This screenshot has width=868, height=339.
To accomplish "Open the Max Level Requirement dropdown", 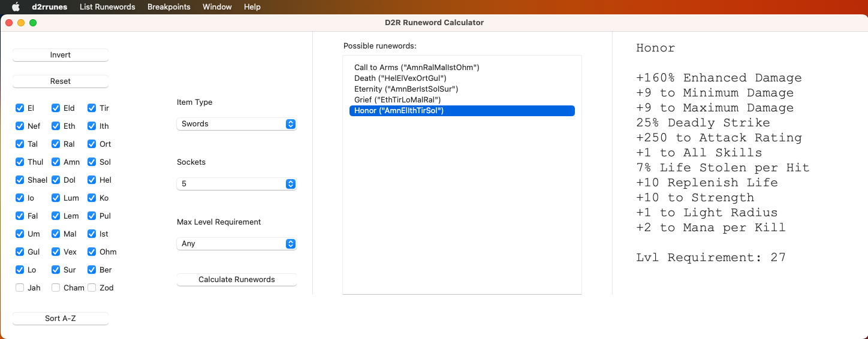I will [237, 244].
